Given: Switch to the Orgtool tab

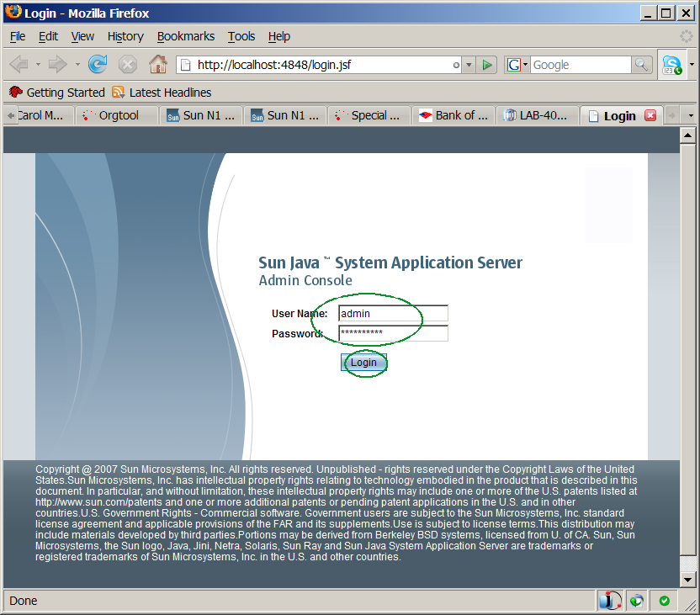Looking at the screenshot, I should [x=117, y=115].
